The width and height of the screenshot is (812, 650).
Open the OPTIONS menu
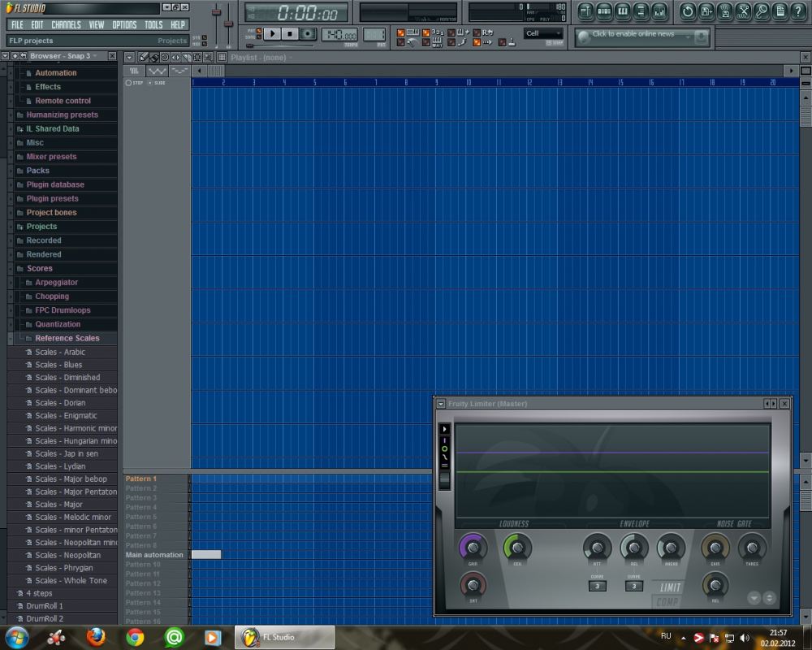click(124, 25)
